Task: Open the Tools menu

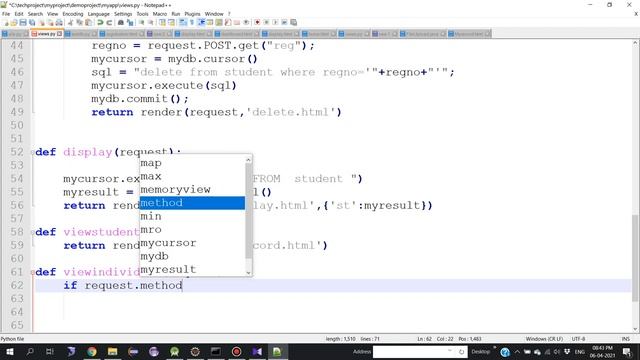Action: pyautogui.click(x=142, y=14)
